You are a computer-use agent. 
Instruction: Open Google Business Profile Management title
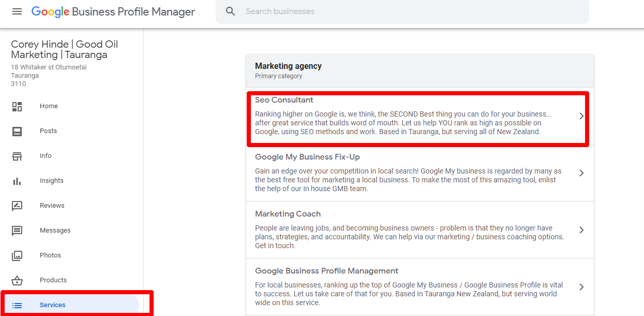pos(326,271)
